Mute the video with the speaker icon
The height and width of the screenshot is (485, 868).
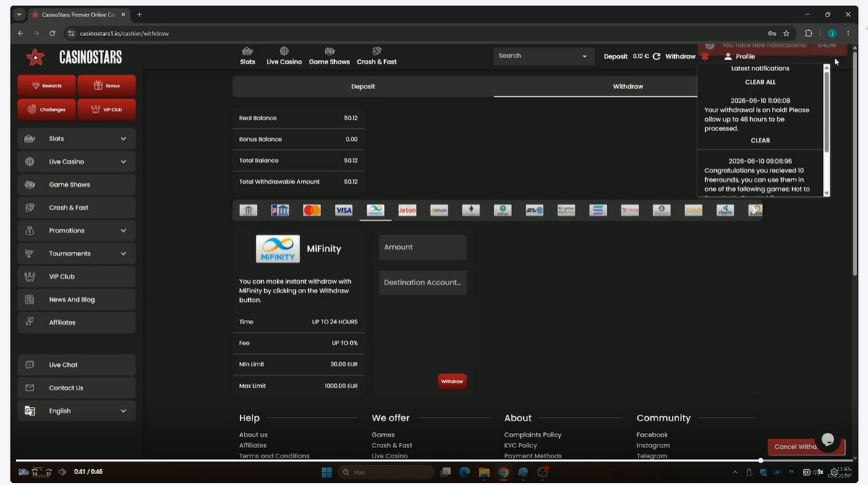[x=61, y=472]
